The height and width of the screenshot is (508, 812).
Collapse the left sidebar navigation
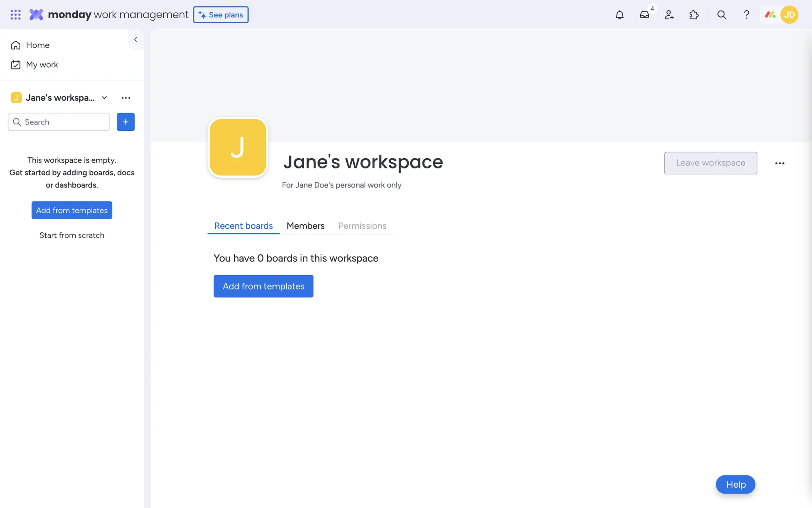136,39
